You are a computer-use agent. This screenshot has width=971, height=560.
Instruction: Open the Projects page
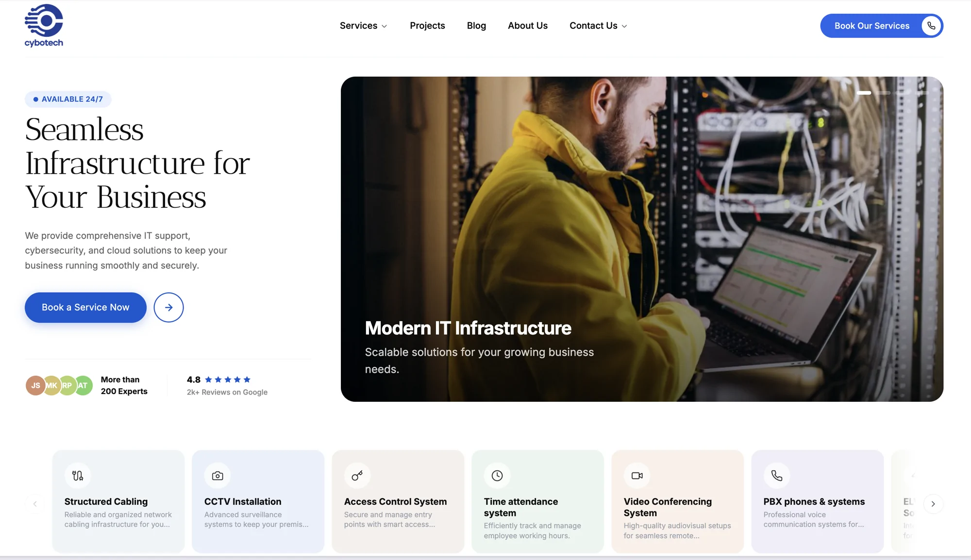pos(427,26)
